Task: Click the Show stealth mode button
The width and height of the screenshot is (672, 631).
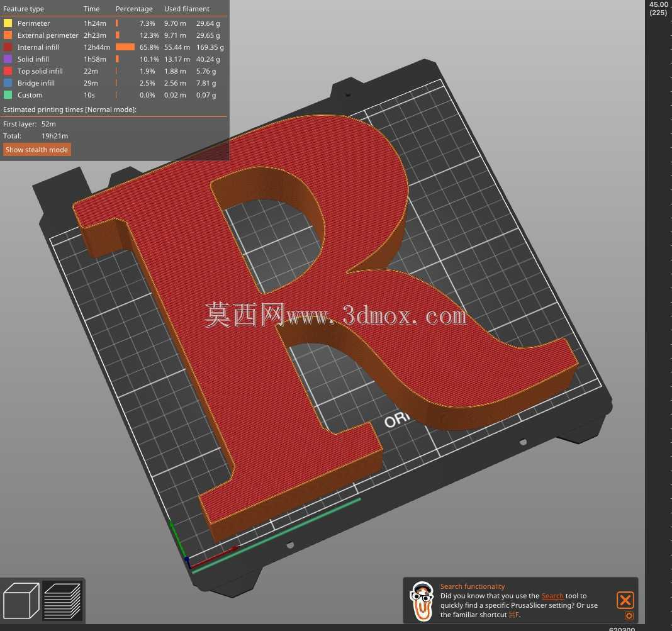Action: coord(37,150)
